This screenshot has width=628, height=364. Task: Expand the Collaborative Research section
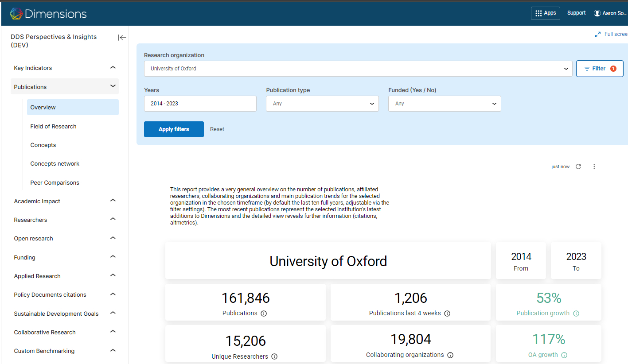[x=65, y=332]
